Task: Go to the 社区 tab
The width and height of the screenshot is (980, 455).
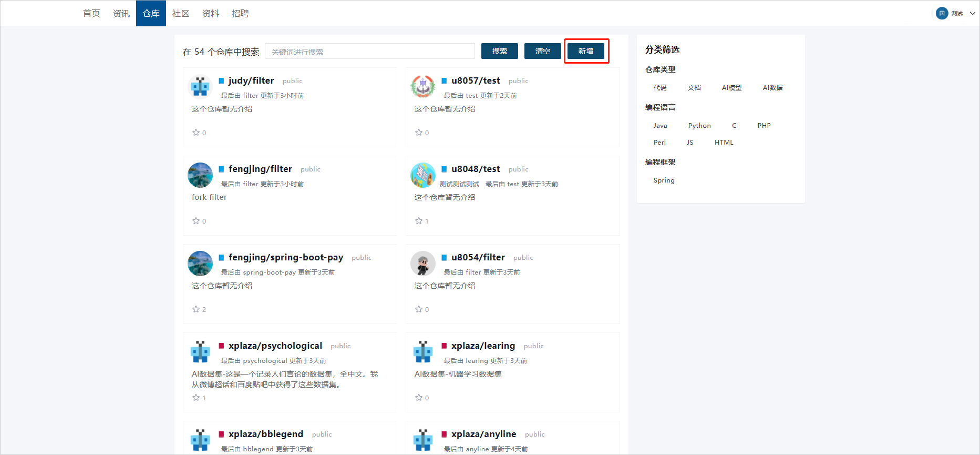Action: pos(181,14)
